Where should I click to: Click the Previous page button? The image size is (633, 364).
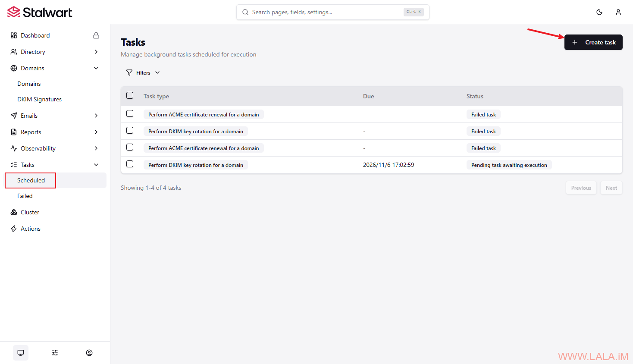coord(581,188)
